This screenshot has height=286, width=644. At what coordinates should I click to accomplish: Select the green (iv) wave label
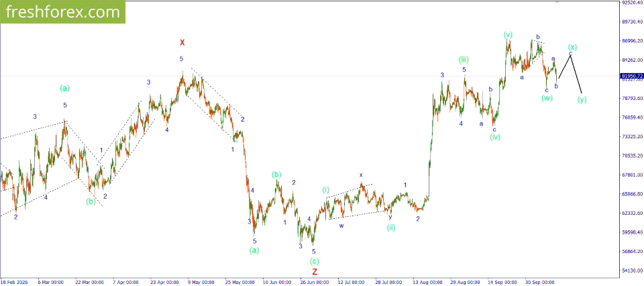(x=495, y=137)
